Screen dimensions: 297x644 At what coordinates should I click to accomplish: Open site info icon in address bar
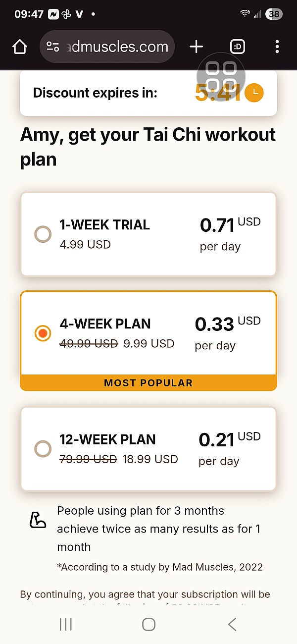52,47
